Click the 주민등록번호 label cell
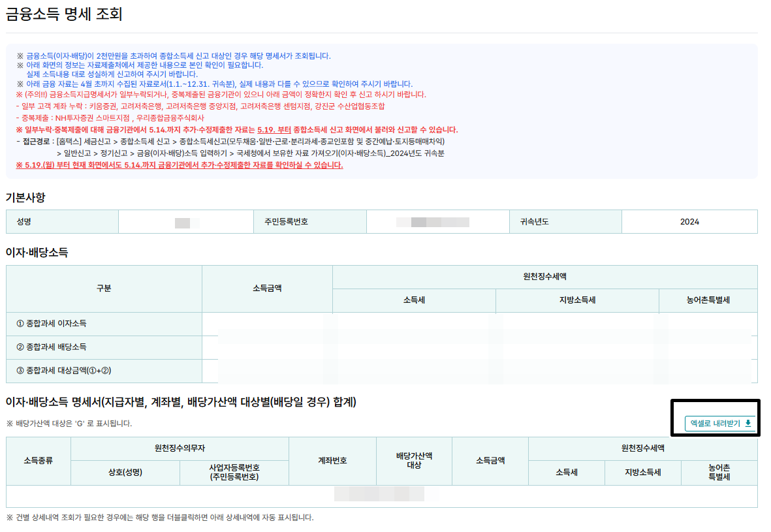 click(x=310, y=222)
